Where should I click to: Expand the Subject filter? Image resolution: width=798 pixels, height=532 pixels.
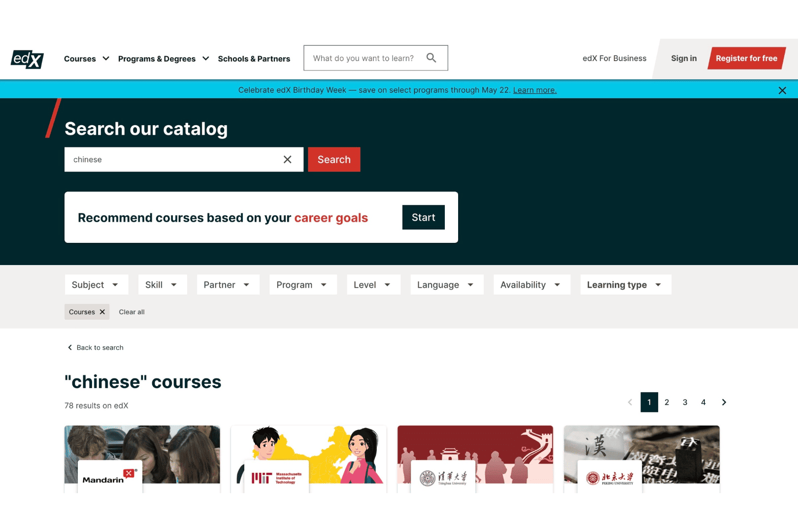tap(97, 285)
